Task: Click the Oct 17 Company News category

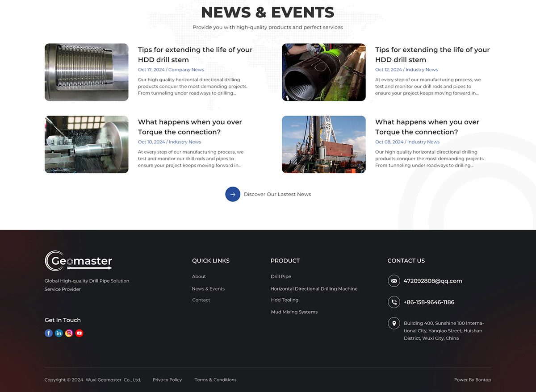Action: [186, 70]
